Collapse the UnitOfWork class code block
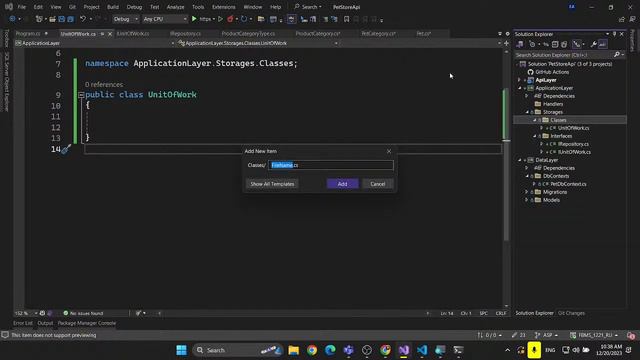640x360 pixels. click(x=81, y=95)
